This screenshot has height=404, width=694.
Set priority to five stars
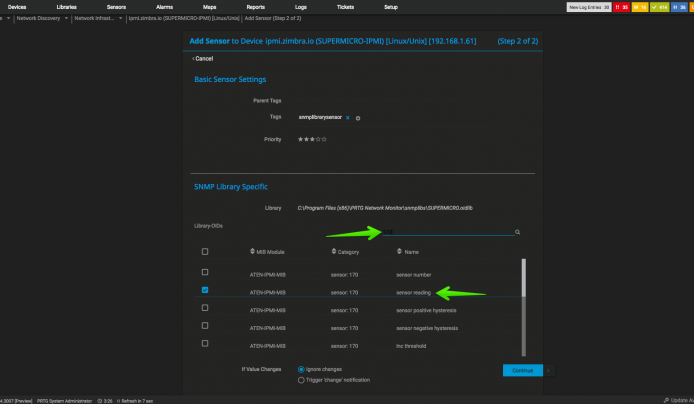point(324,139)
